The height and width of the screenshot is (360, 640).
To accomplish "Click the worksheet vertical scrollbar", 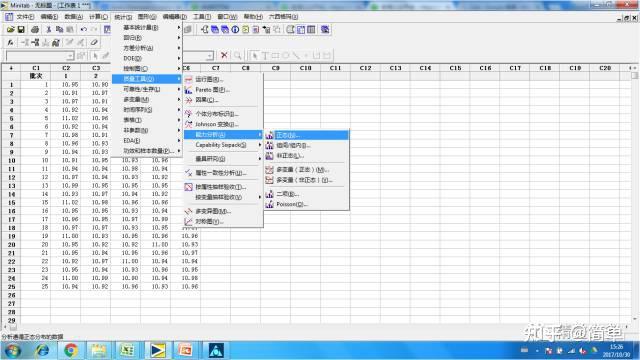I will [634, 195].
